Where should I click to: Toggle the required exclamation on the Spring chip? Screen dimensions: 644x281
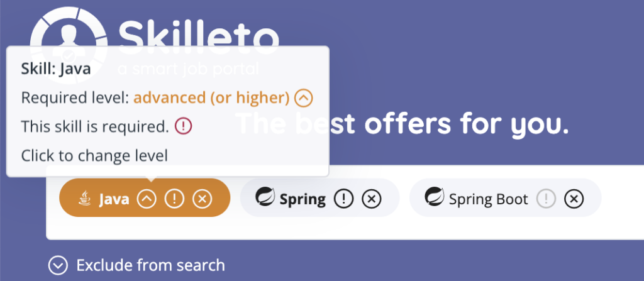[343, 199]
